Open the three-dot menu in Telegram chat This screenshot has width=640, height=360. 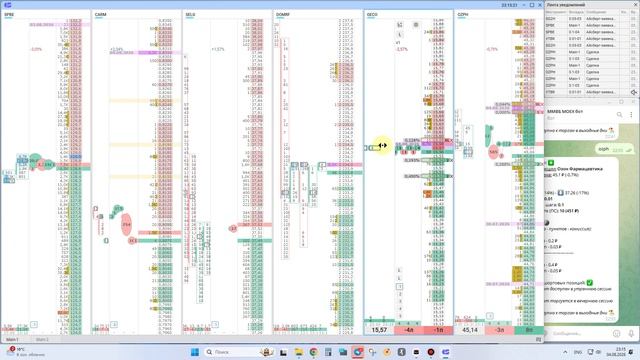(x=631, y=115)
